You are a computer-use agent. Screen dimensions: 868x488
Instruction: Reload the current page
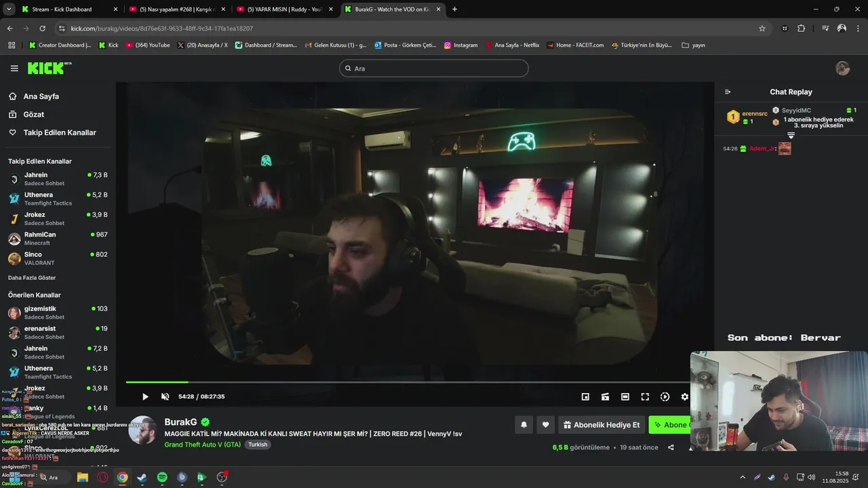pyautogui.click(x=42, y=28)
